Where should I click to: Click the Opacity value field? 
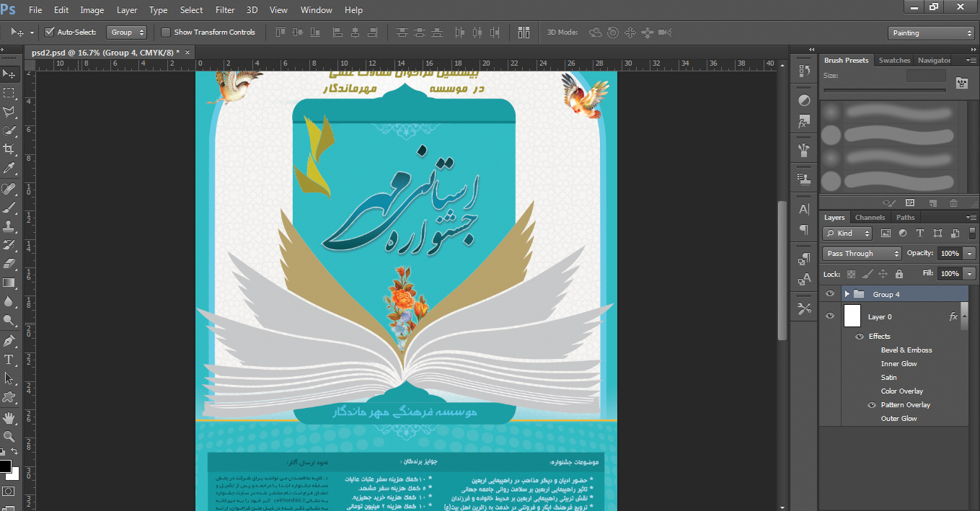(950, 254)
